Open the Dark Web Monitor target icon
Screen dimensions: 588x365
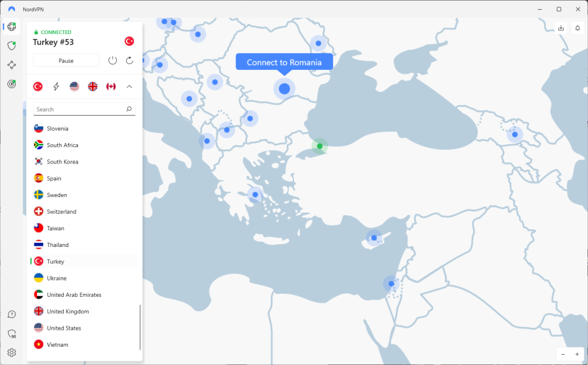[12, 84]
